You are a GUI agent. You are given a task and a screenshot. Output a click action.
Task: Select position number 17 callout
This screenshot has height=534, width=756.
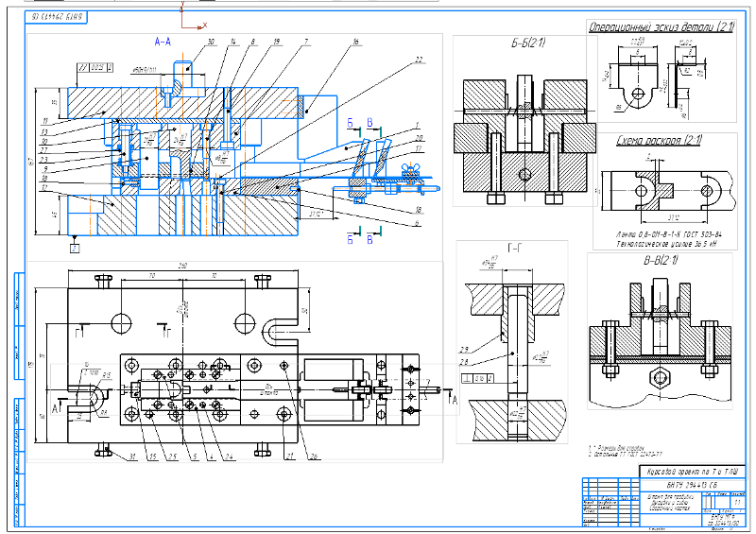coord(419,149)
